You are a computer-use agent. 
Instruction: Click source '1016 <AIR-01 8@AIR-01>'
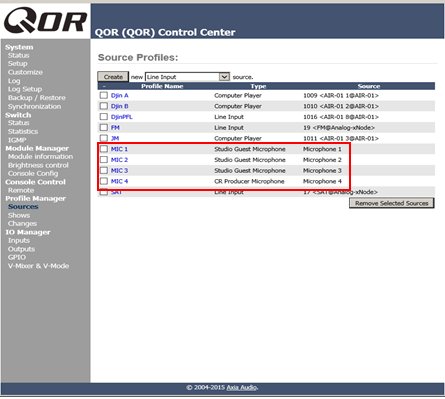pyautogui.click(x=341, y=117)
